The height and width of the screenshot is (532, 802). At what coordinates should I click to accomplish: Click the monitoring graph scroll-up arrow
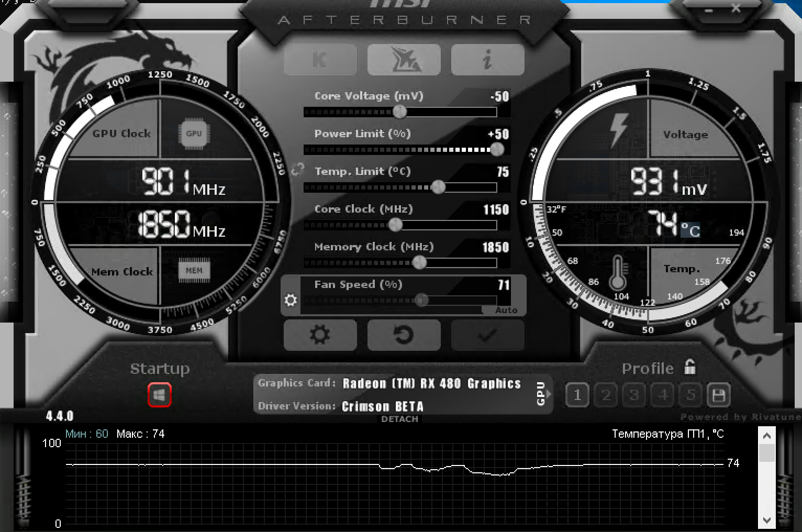[x=767, y=435]
